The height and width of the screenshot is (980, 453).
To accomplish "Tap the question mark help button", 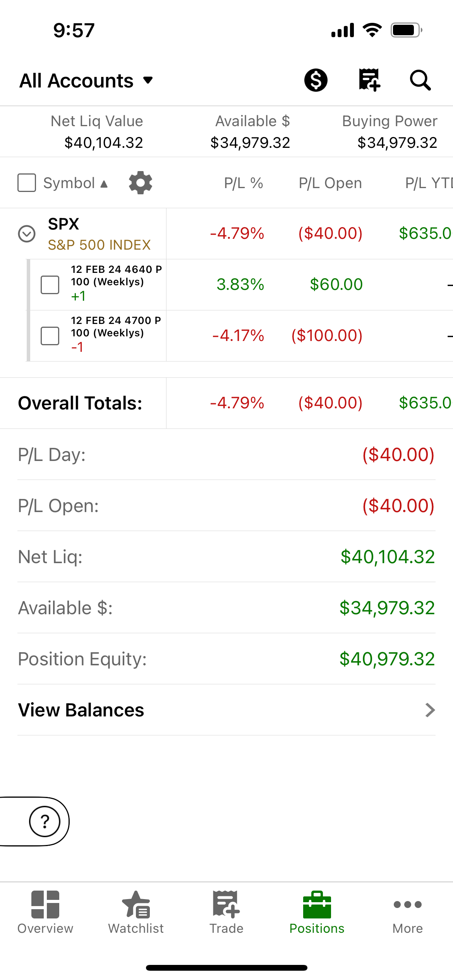I will pyautogui.click(x=45, y=821).
